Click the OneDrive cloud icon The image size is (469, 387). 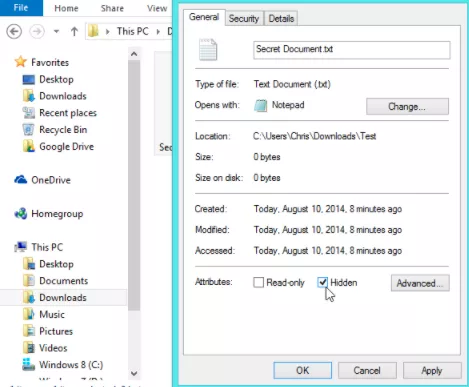pos(21,180)
